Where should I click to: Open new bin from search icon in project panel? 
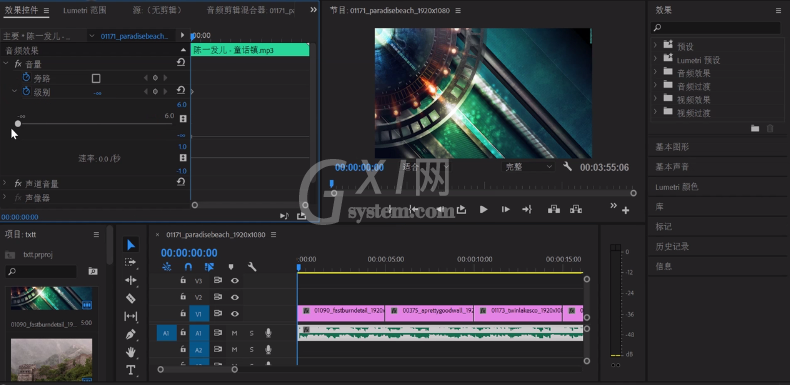93,271
